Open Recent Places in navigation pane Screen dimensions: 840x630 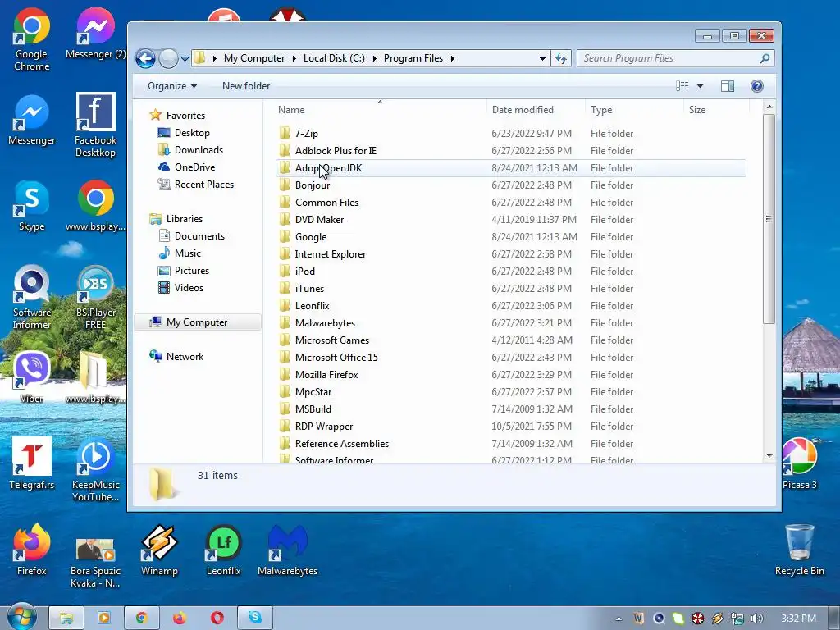(204, 185)
